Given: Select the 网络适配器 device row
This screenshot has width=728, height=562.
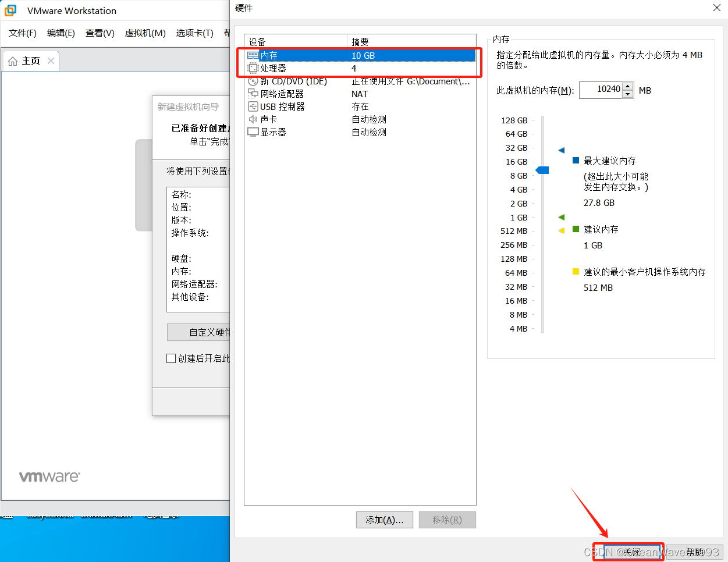Looking at the screenshot, I should pos(361,94).
